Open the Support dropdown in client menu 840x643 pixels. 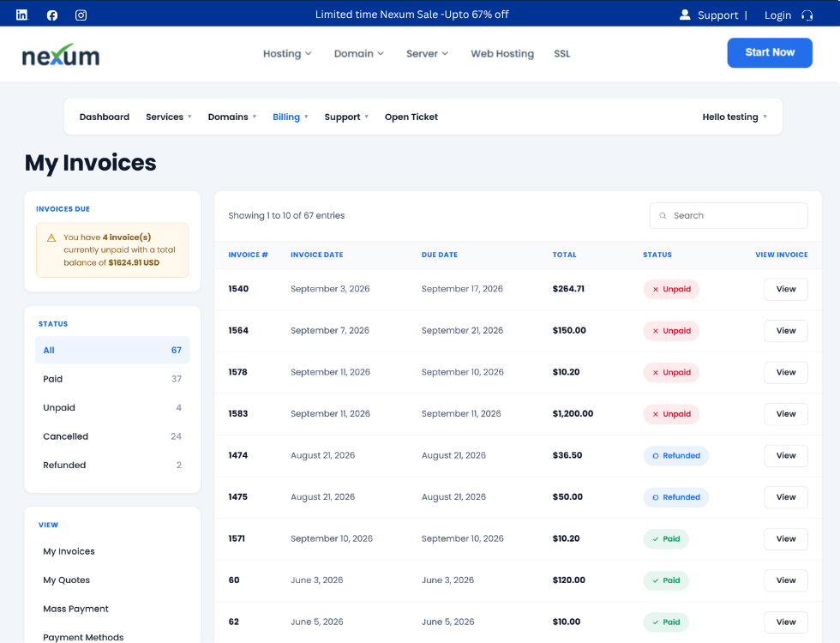tap(346, 117)
